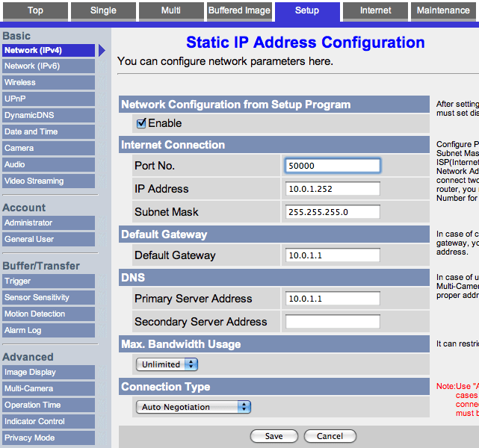Select Network (IPv4) in sidebar

click(49, 50)
